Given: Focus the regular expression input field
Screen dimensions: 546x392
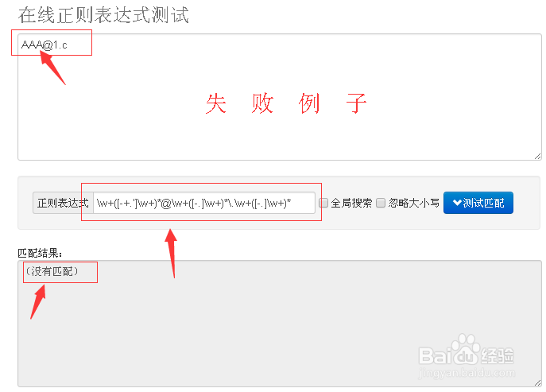Looking at the screenshot, I should pos(204,203).
